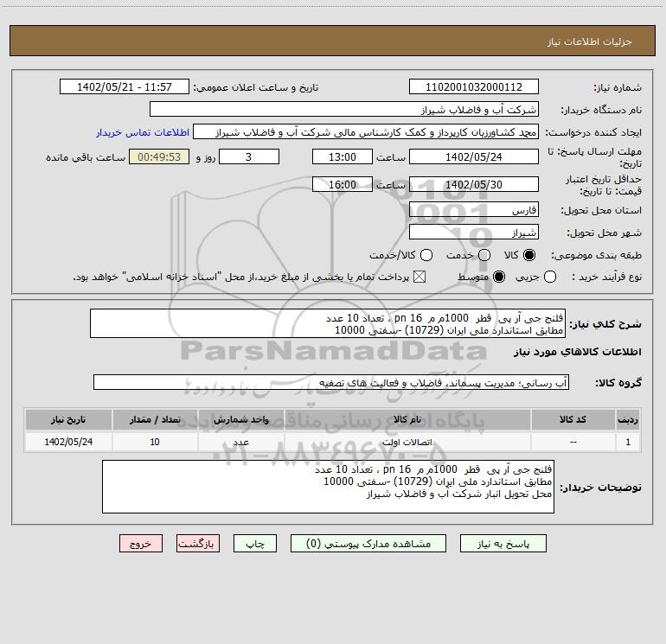Click the تاریخ نیاز column header
This screenshot has width=666, height=644.
pos(68,419)
